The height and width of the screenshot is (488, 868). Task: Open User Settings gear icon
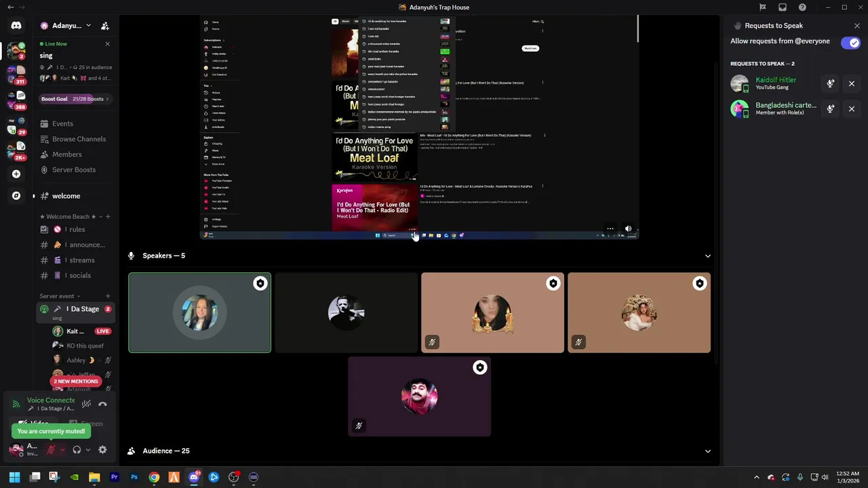[x=102, y=450]
